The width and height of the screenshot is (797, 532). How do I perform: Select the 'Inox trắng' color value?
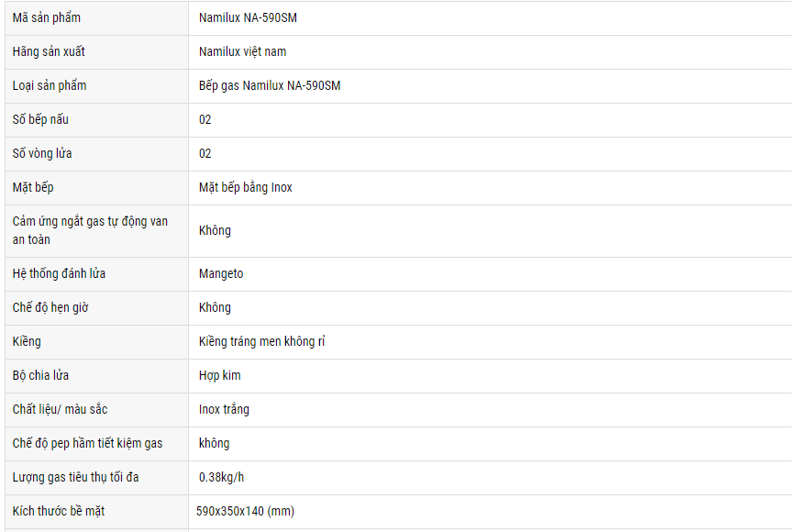(x=224, y=409)
